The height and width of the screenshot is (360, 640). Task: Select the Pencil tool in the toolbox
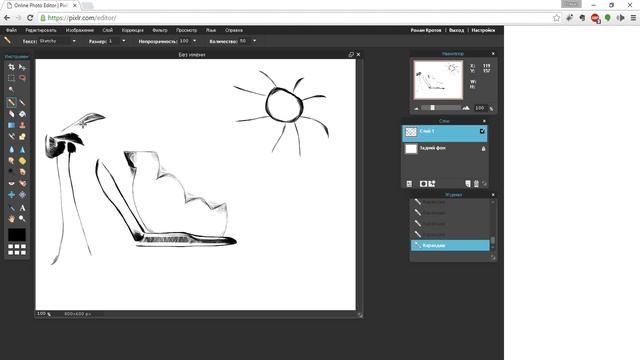click(x=11, y=102)
